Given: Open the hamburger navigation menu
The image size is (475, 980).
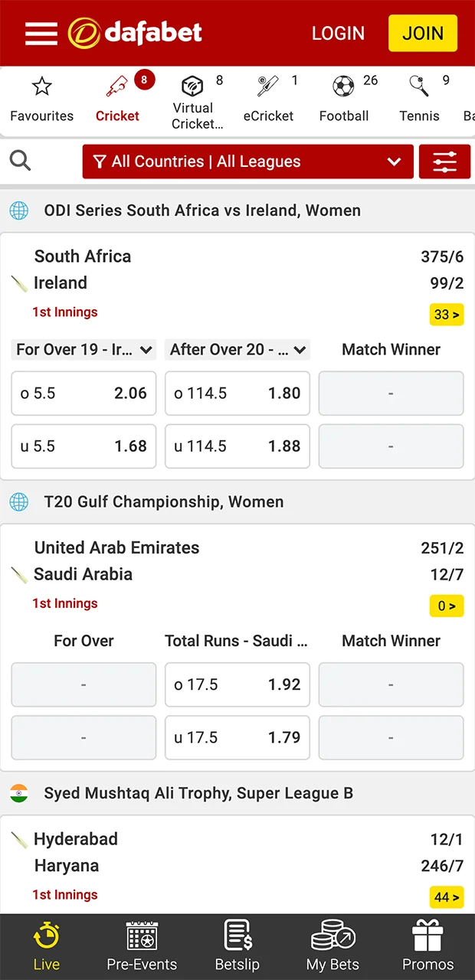Looking at the screenshot, I should tap(41, 33).
